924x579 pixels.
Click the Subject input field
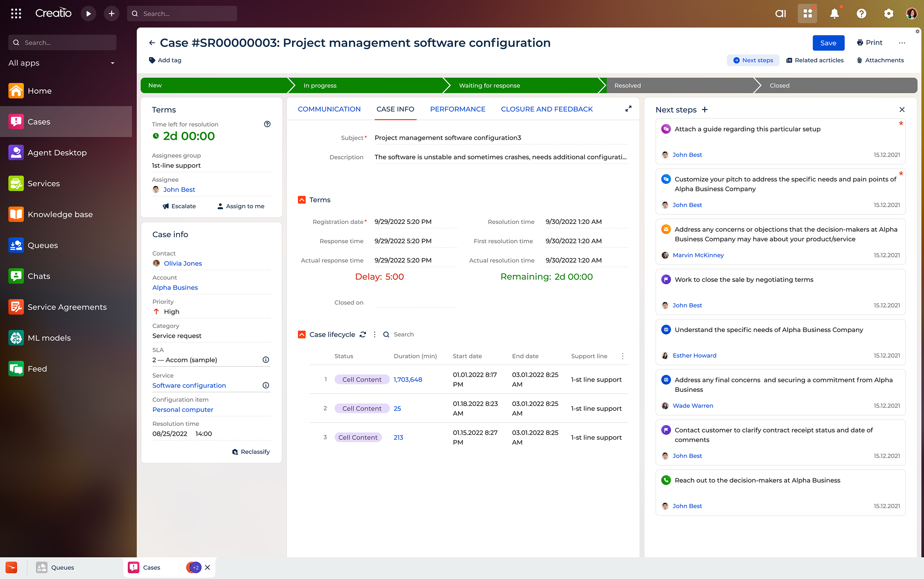(x=500, y=138)
